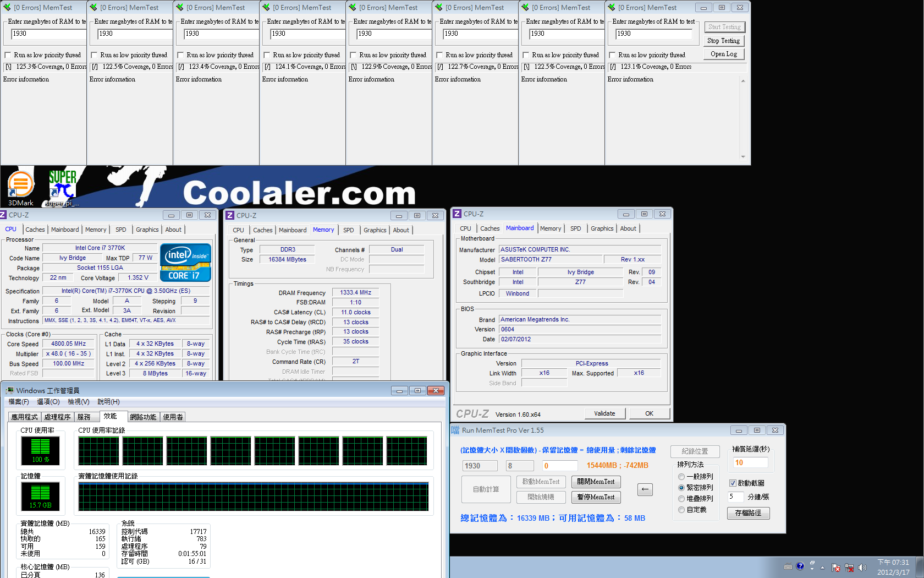Click the scroll up arrow in the MemTest error pane

[743, 81]
